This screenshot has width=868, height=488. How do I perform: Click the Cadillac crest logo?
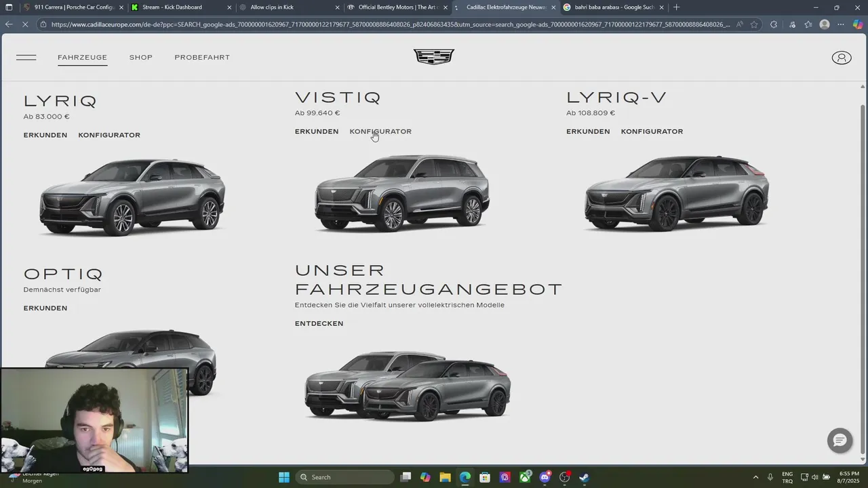coord(434,57)
